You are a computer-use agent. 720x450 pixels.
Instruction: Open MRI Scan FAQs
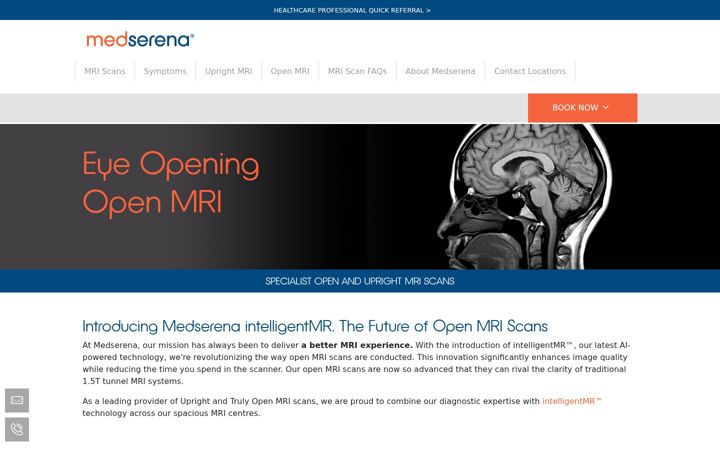tap(357, 71)
